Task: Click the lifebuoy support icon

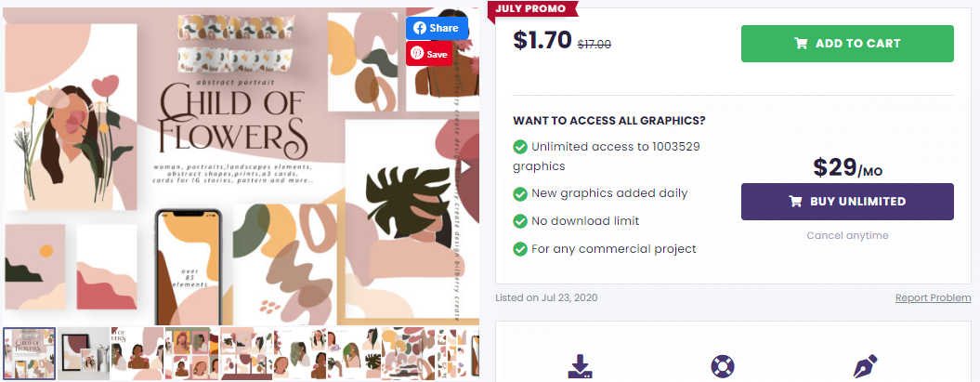Action: point(723,365)
